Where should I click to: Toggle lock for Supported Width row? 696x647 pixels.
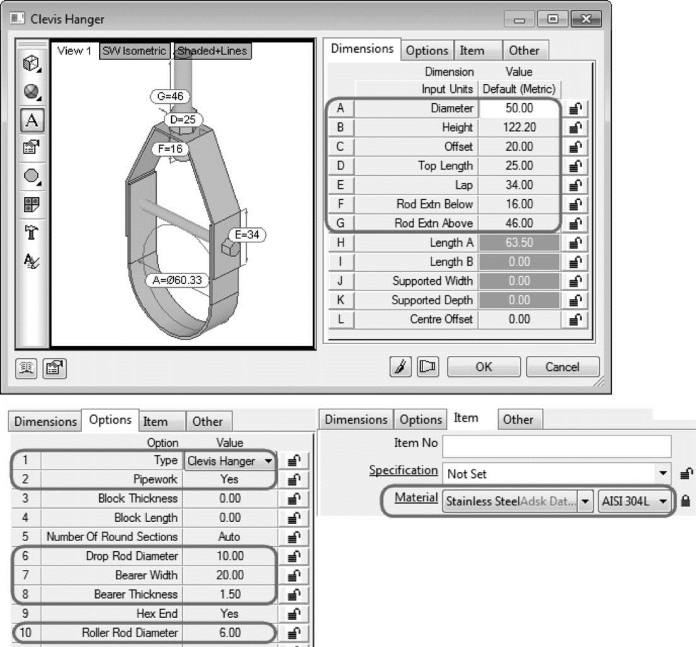tap(575, 281)
